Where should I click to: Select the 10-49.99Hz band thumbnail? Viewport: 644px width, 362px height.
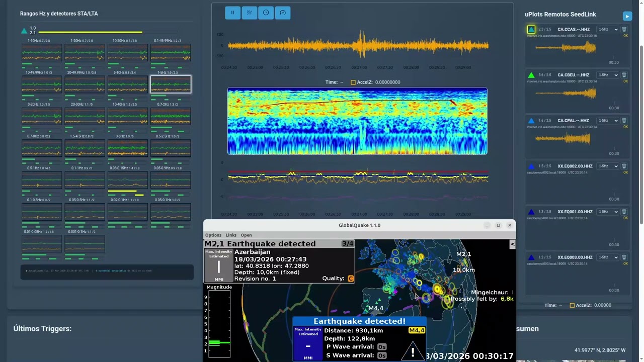pyautogui.click(x=42, y=84)
